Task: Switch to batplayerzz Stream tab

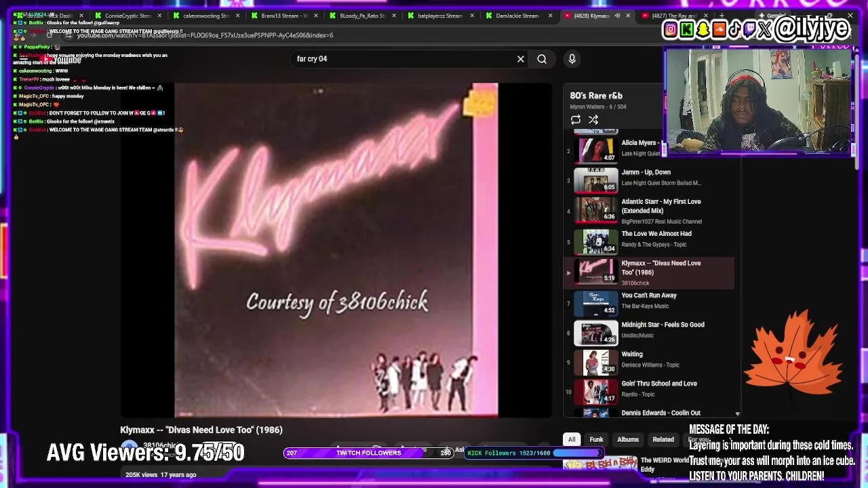Action: [440, 16]
